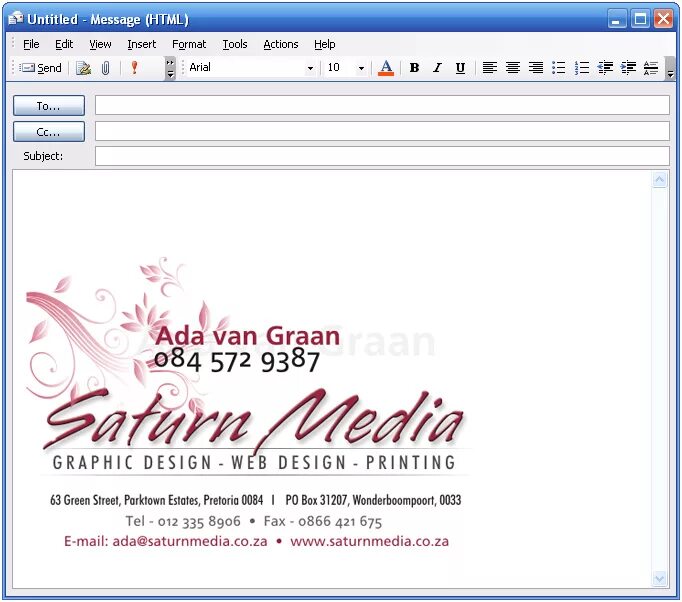Center align the text

tap(513, 68)
